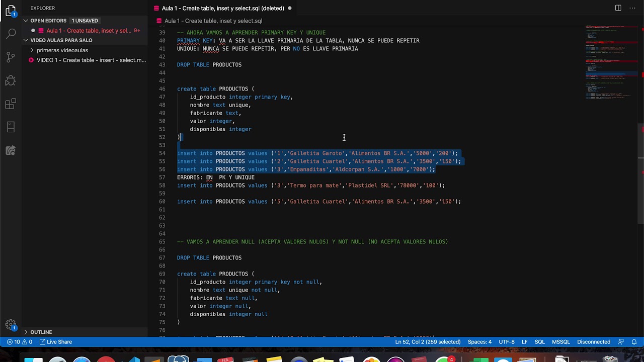Connect via Disconnected status item
Screen dimensions: 644x362
(594, 342)
